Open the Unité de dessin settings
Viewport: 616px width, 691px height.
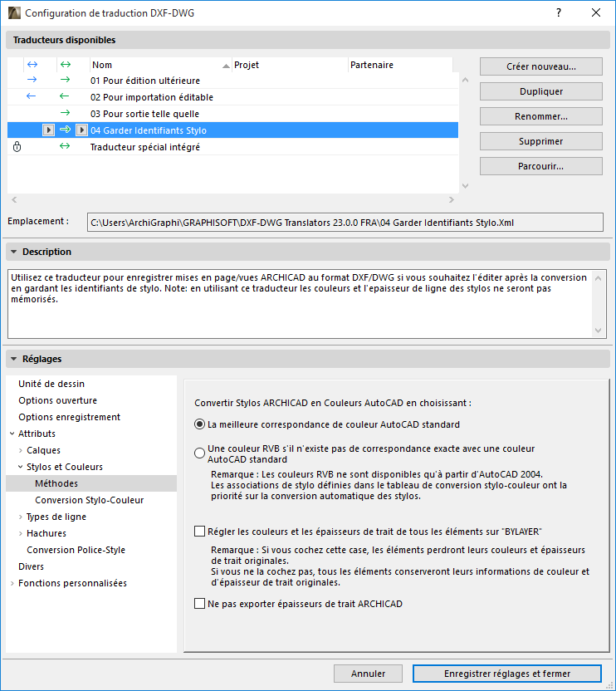(x=51, y=384)
